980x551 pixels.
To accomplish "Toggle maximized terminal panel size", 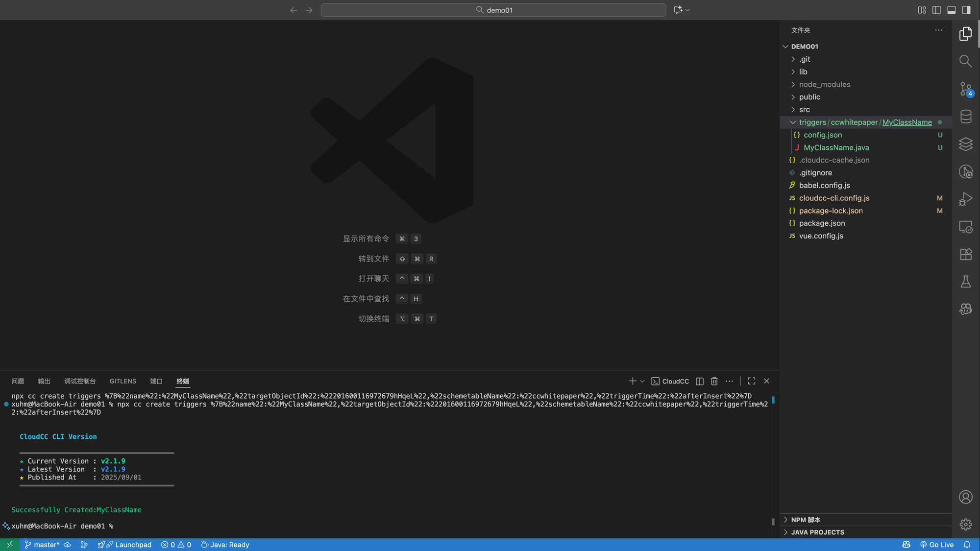I will pyautogui.click(x=752, y=381).
